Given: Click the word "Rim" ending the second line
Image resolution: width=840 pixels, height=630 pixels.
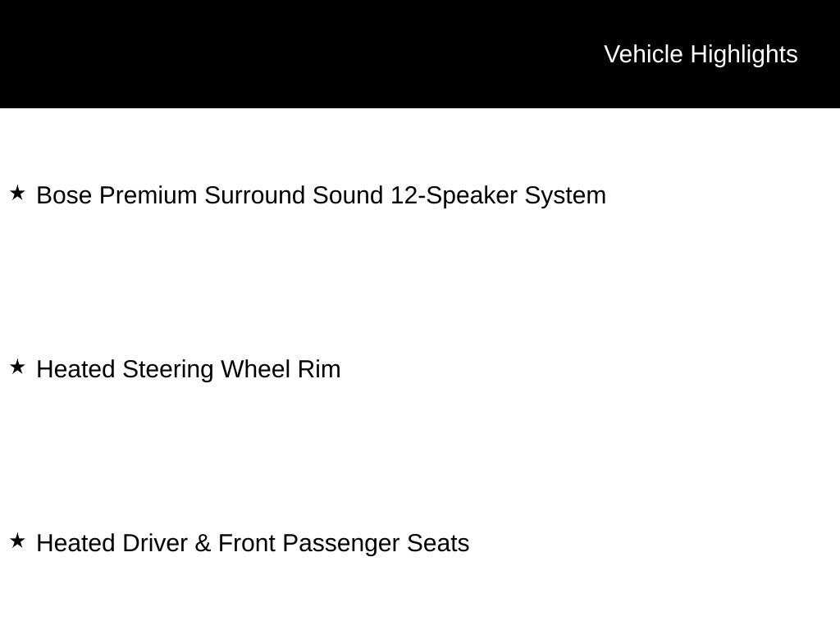Looking at the screenshot, I should pos(319,370).
